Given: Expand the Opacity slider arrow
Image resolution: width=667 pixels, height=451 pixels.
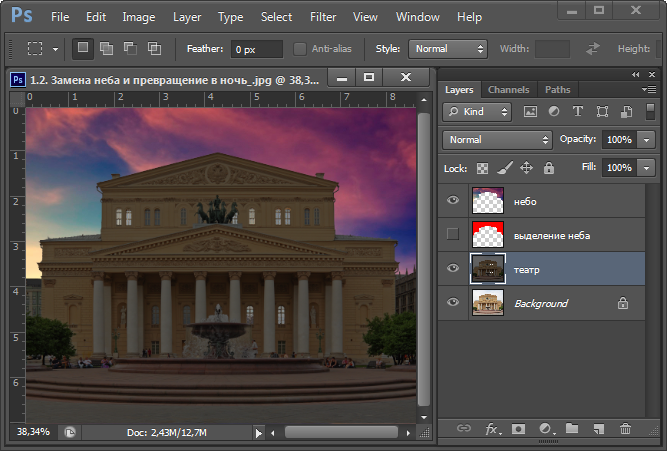Looking at the screenshot, I should click(x=645, y=140).
